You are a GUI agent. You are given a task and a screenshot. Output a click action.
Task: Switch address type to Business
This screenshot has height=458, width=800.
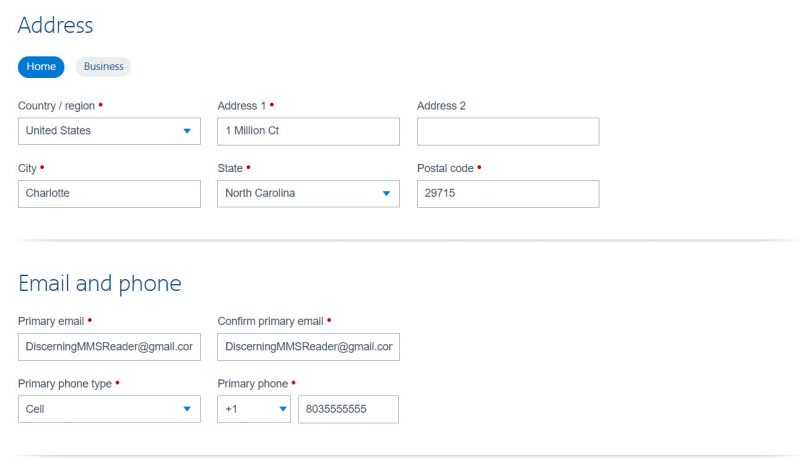(103, 67)
